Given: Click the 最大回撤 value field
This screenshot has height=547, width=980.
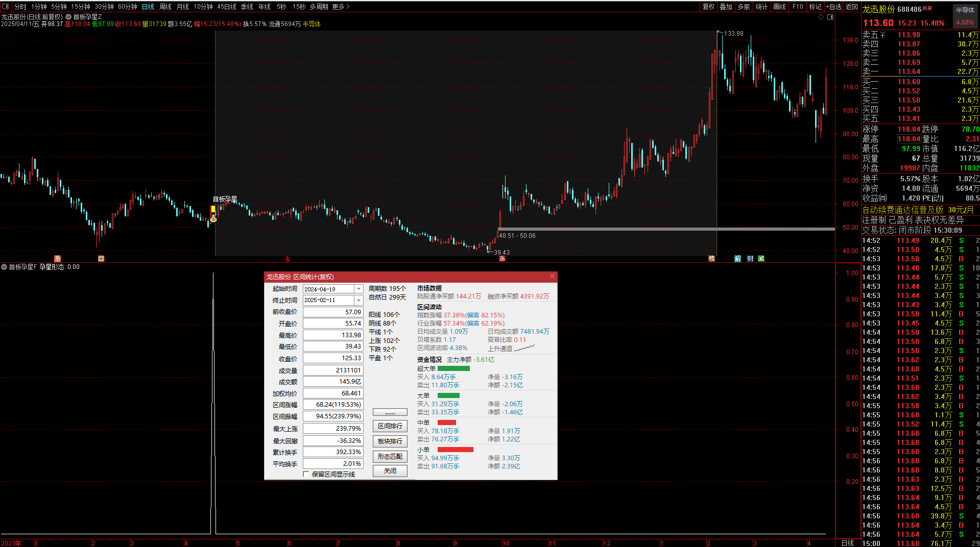Looking at the screenshot, I should 333,440.
